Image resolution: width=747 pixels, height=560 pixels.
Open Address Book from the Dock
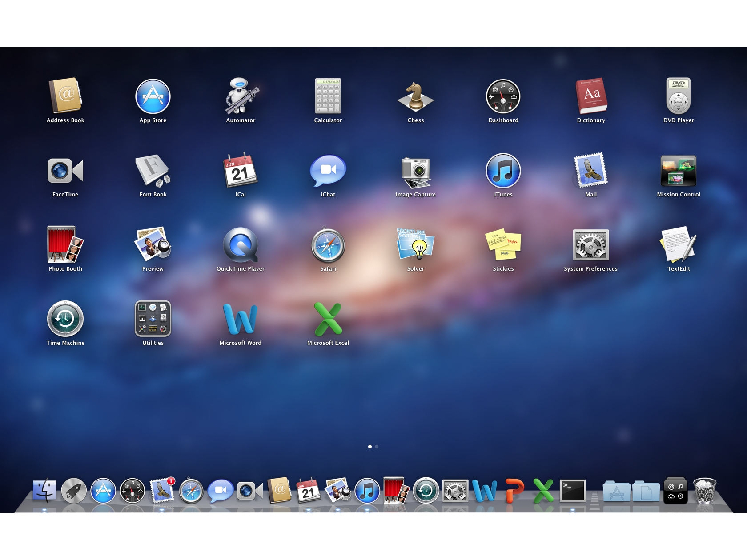coord(279,491)
